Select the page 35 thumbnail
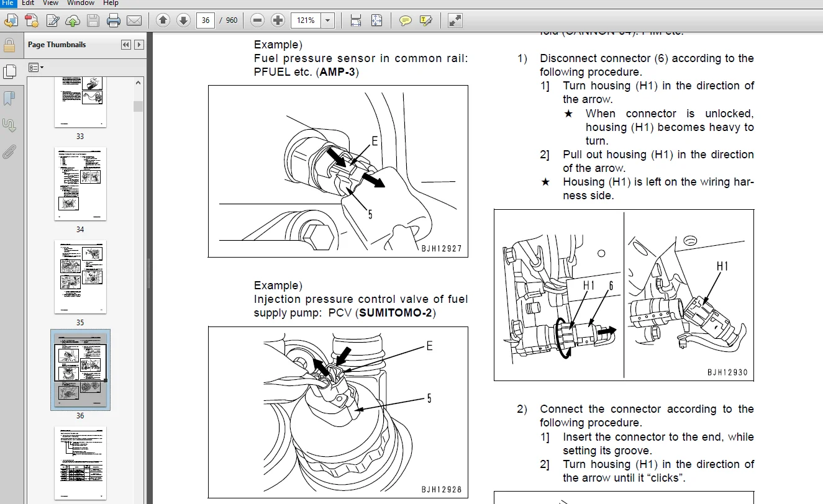 coord(80,277)
